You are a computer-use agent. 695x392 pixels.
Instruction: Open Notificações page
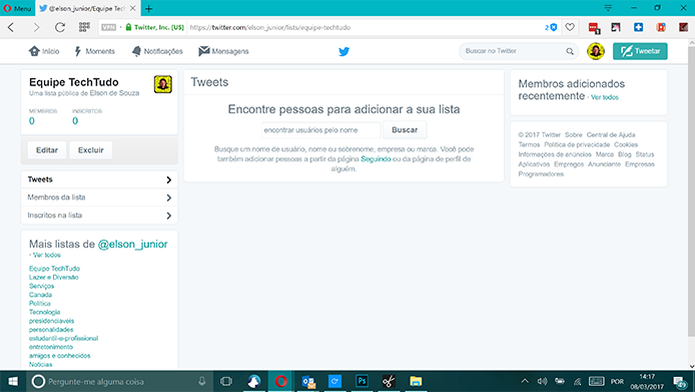pos(157,51)
